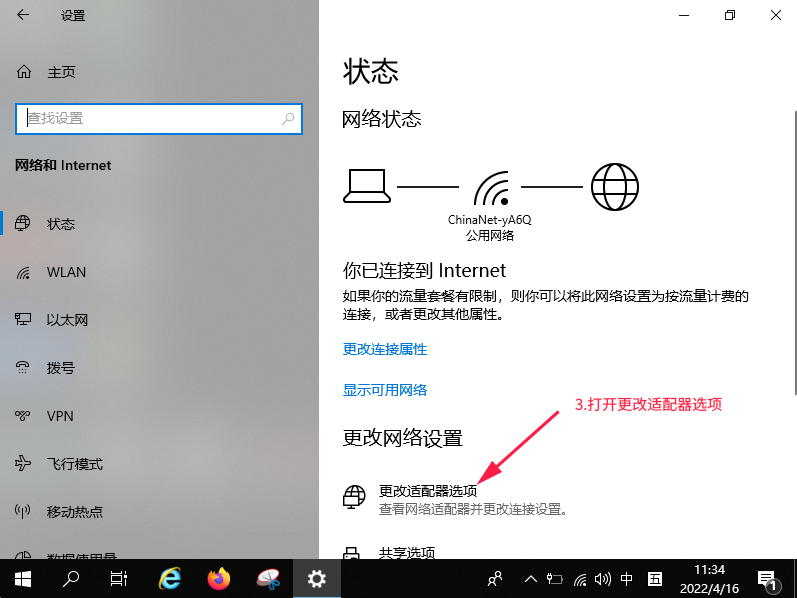The height and width of the screenshot is (598, 797).
Task: Open the VPN settings page
Action: pyautogui.click(x=60, y=416)
